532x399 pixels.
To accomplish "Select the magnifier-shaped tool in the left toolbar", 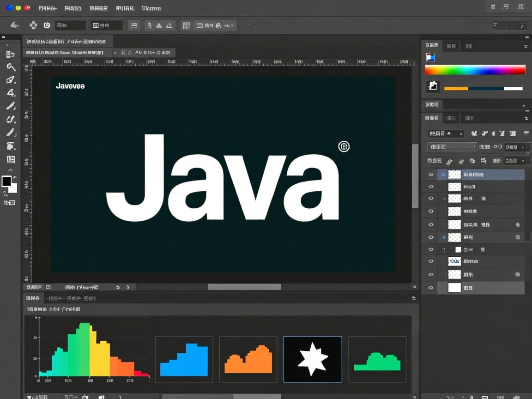I will pos(11,67).
